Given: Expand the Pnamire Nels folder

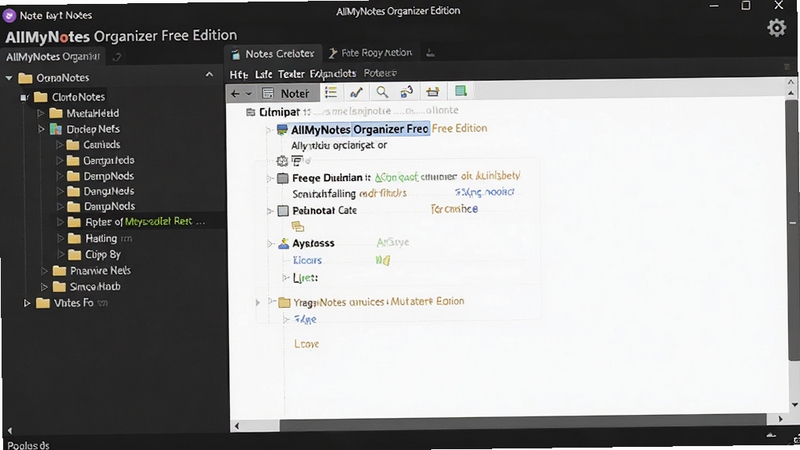Looking at the screenshot, I should point(44,270).
